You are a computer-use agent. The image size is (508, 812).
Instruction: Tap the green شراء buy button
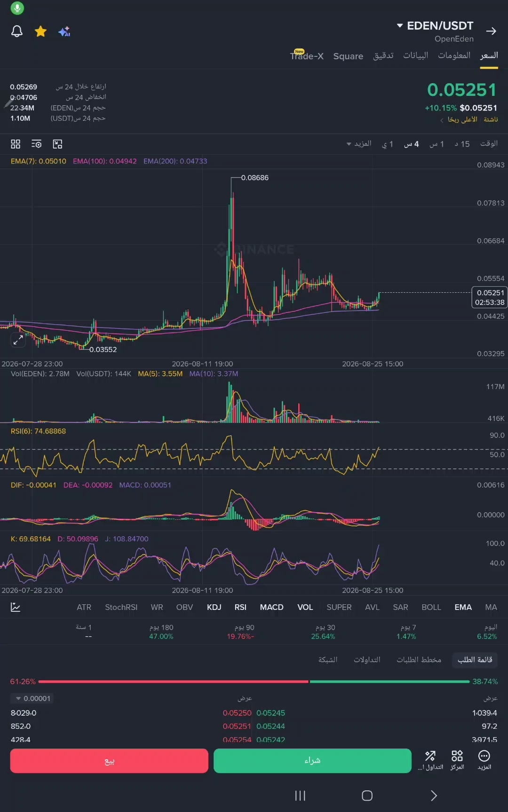point(312,761)
